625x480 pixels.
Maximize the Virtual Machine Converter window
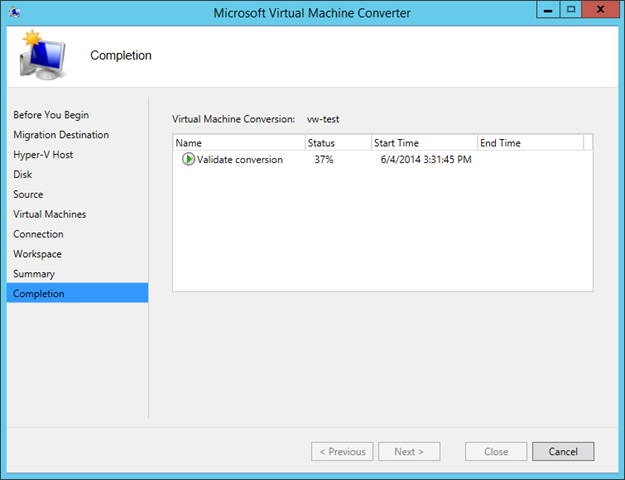pyautogui.click(x=571, y=10)
